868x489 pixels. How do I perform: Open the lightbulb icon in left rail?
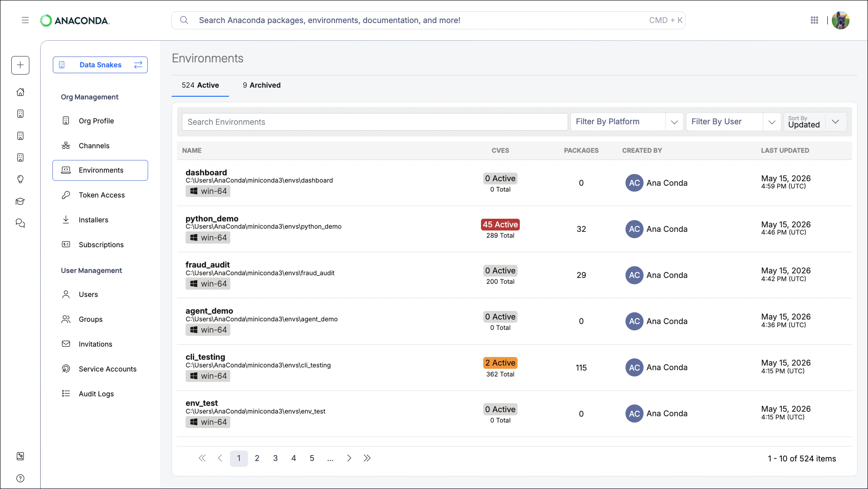20,179
